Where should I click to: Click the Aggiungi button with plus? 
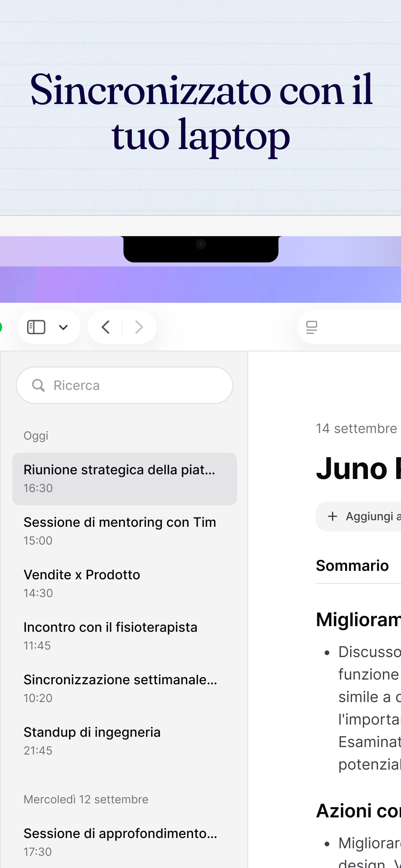click(x=359, y=516)
